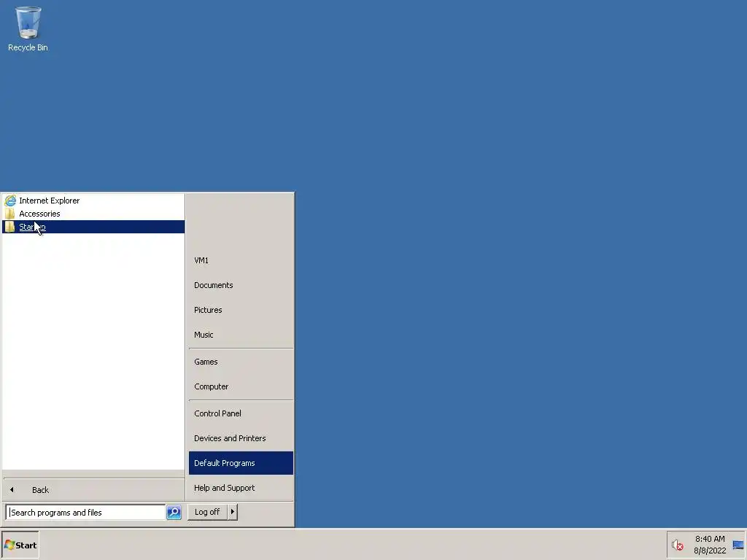The image size is (747, 560).
Task: Open Documents from the Start menu
Action: tap(241, 285)
